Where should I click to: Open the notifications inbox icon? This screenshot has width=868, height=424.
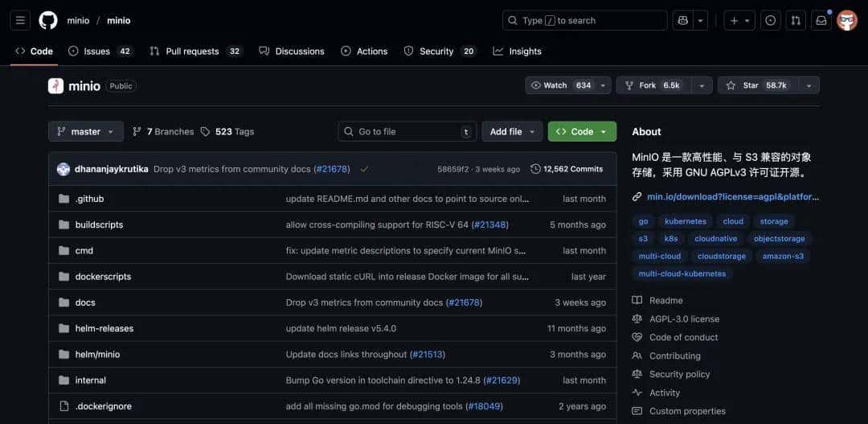point(821,20)
